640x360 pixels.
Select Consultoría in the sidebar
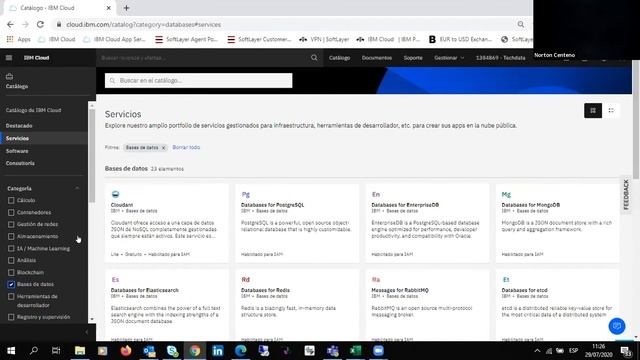point(20,163)
